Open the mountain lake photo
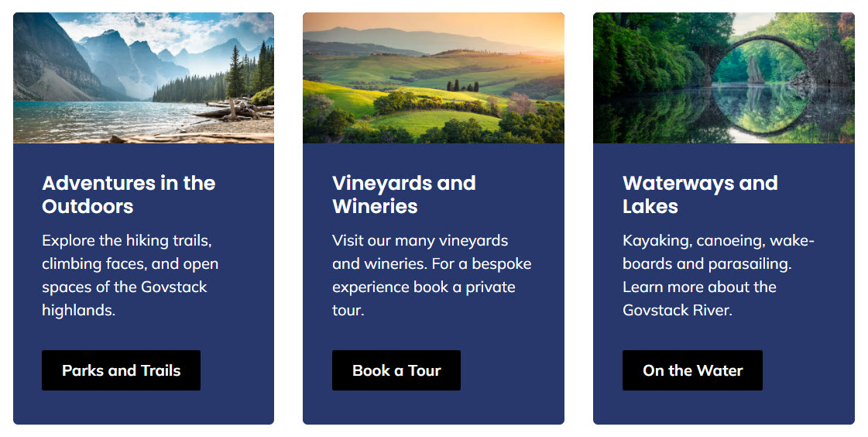 (x=143, y=78)
